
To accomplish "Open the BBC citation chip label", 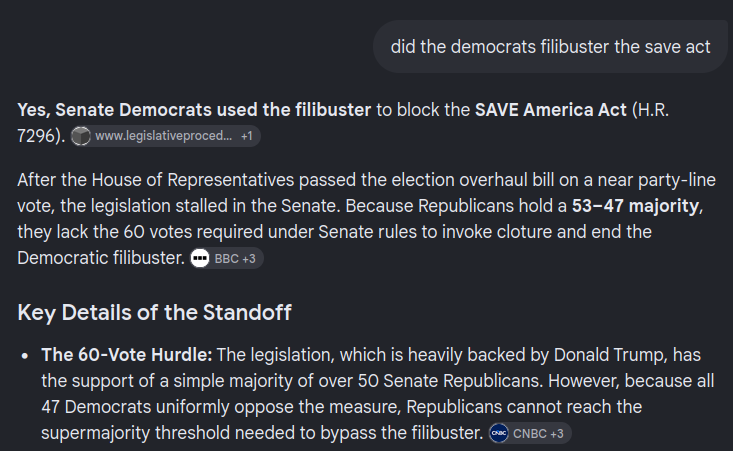I will [x=227, y=258].
